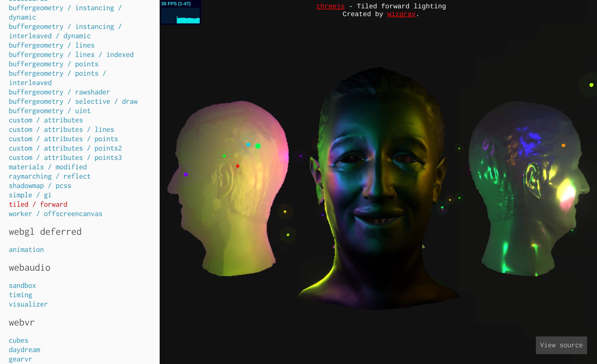Open webaudio visualizer example

tap(28, 304)
